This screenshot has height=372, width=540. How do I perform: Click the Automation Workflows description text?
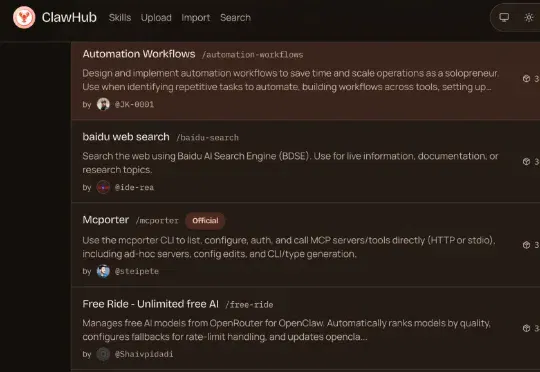290,80
